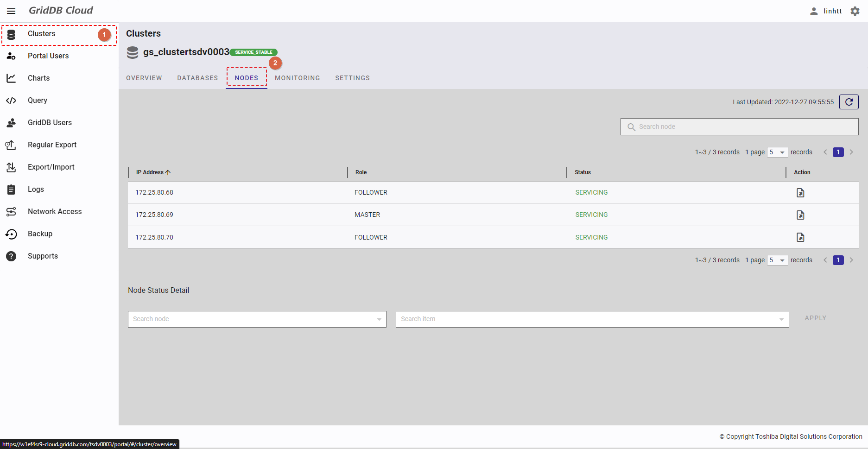Focus the Search node field above table

click(x=739, y=126)
